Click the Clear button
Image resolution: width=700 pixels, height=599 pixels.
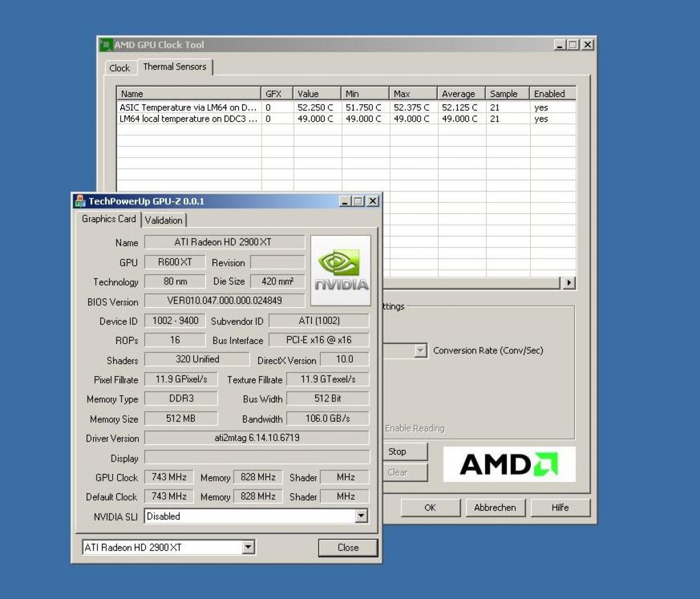pyautogui.click(x=405, y=472)
